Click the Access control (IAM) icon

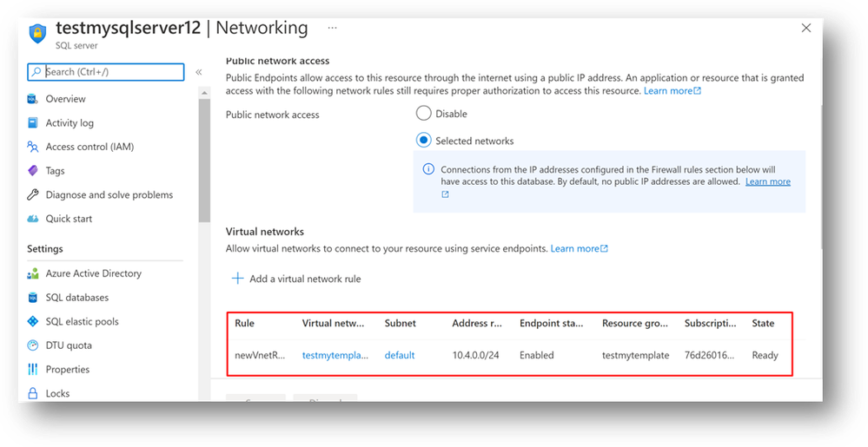point(33,147)
